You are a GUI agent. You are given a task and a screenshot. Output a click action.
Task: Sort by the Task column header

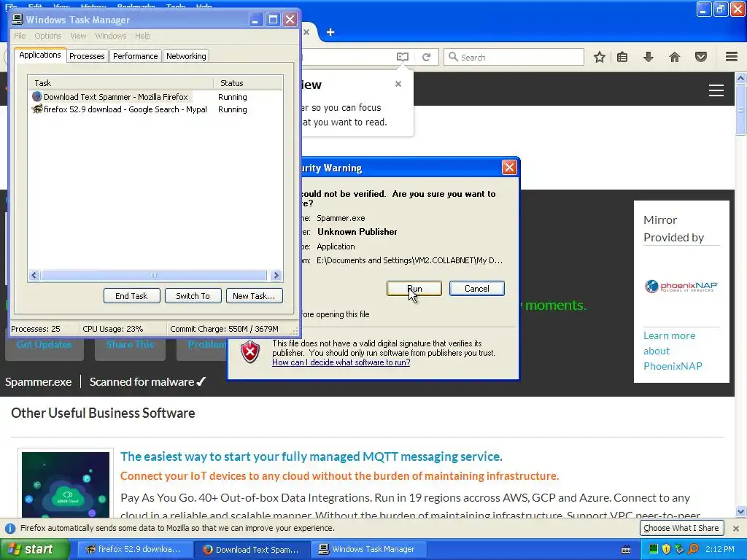pyautogui.click(x=120, y=83)
